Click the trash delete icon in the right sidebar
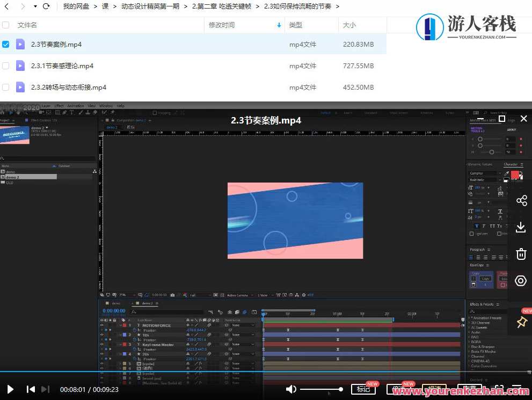The width and height of the screenshot is (532, 400). tap(520, 254)
